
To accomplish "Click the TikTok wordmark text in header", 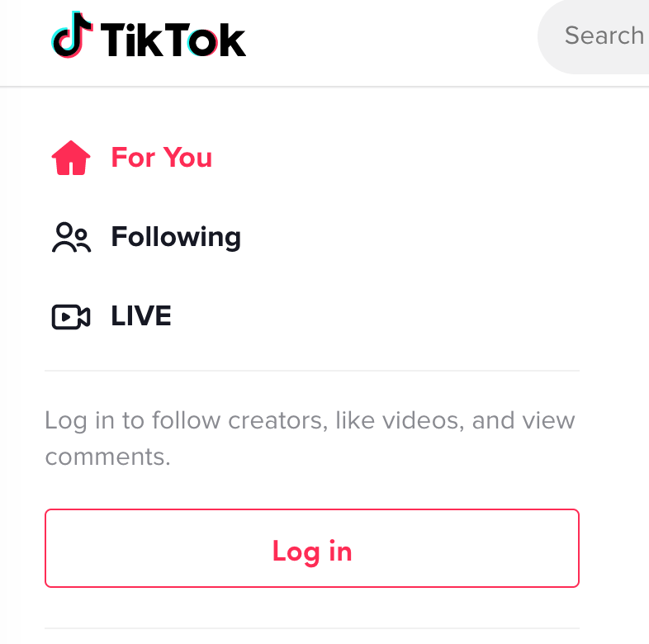I will 173,40.
